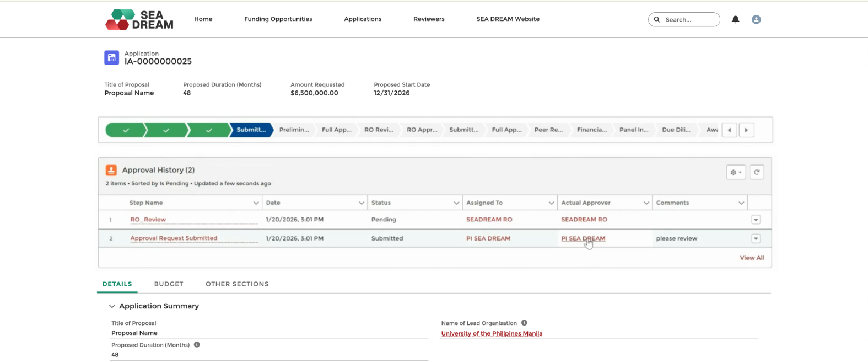Open the notifications bell
868x362 pixels.
[x=735, y=19]
